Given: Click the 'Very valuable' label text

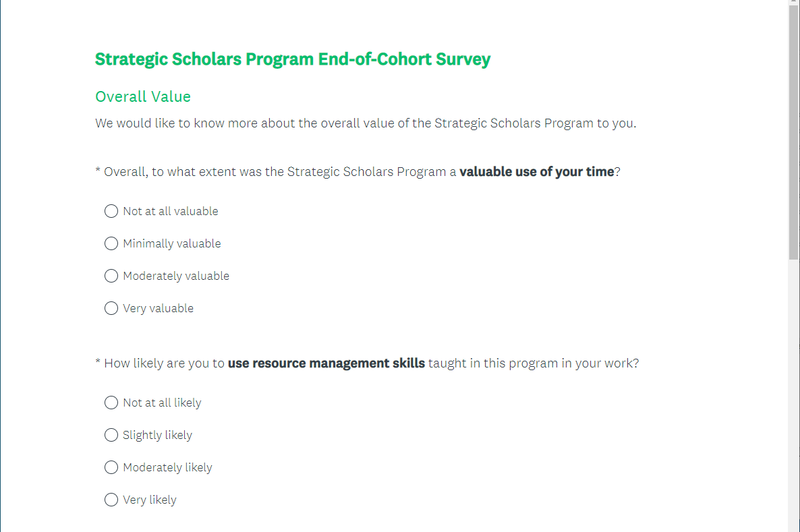Looking at the screenshot, I should (158, 308).
